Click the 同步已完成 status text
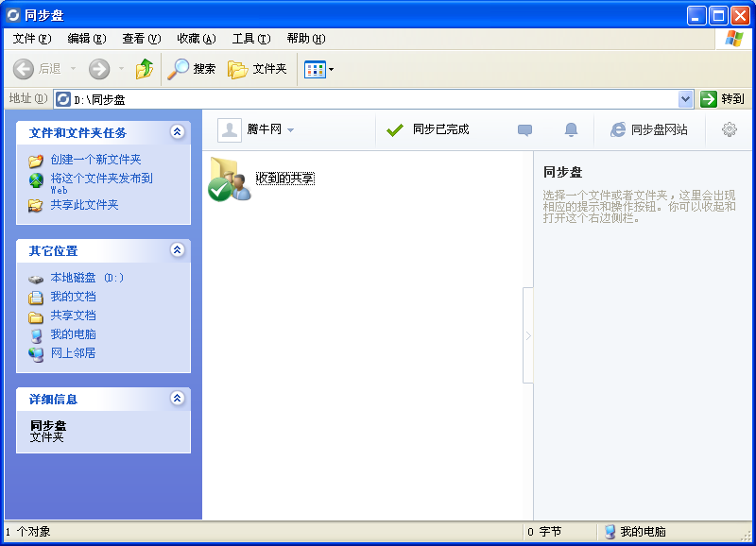 (x=440, y=129)
